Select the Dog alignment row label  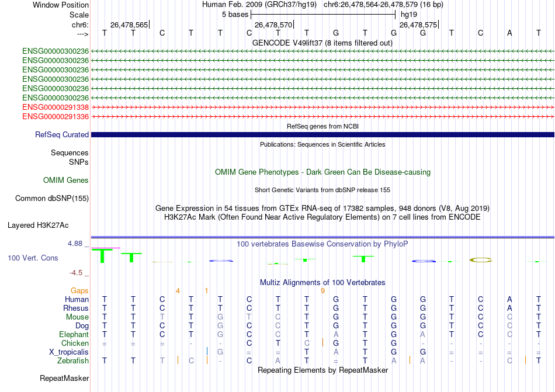pos(82,326)
